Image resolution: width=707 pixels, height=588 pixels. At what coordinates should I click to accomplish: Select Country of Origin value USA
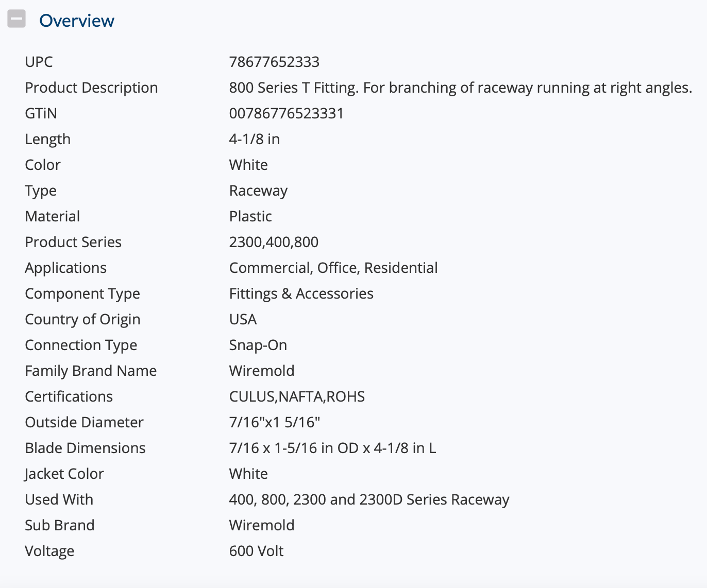pyautogui.click(x=243, y=319)
